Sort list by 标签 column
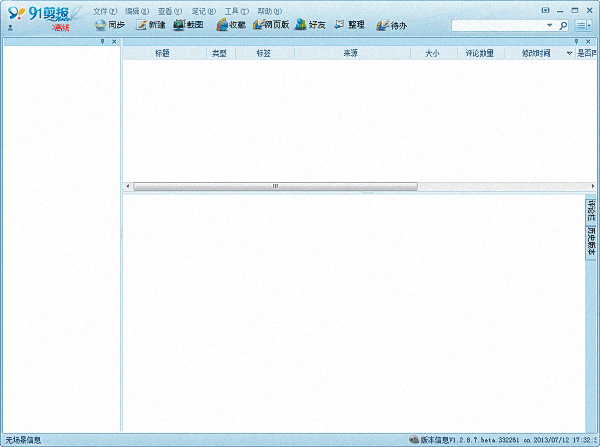Screen dimensions: 600x447 point(264,53)
